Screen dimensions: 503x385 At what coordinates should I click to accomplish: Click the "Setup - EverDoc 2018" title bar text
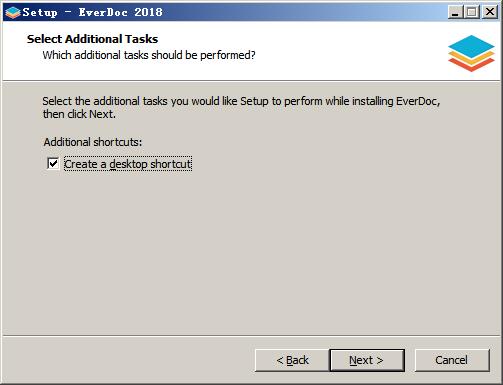[x=93, y=12]
